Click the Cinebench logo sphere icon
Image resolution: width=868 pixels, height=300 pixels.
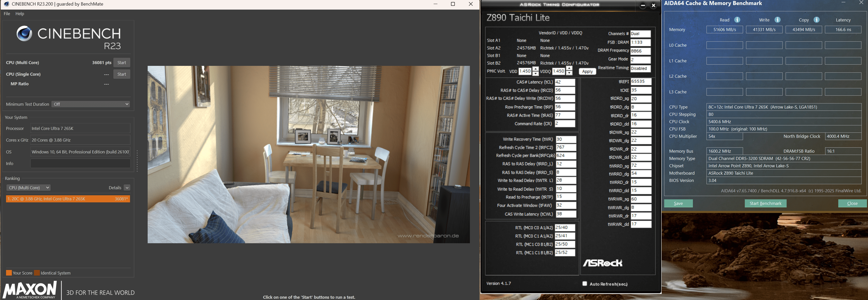tap(24, 34)
